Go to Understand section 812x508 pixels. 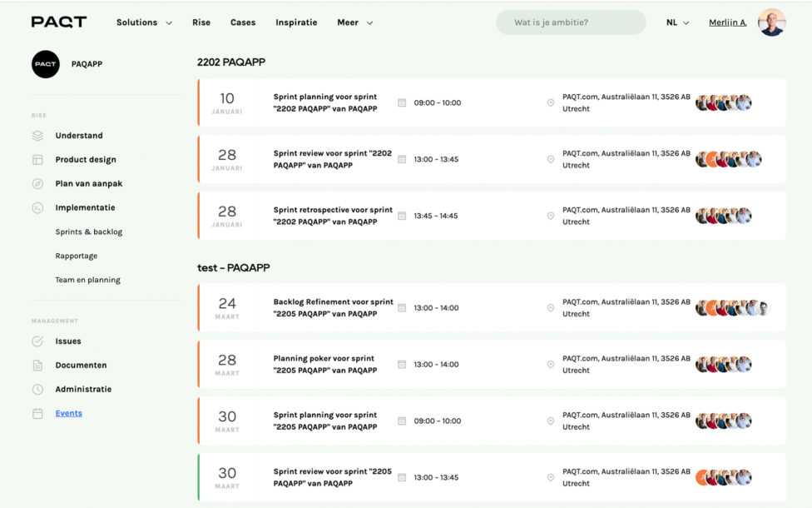pyautogui.click(x=79, y=136)
